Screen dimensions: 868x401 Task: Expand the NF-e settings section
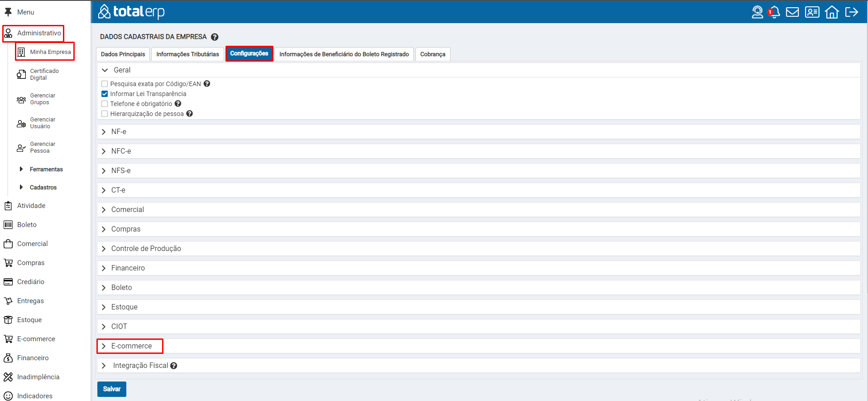(119, 132)
